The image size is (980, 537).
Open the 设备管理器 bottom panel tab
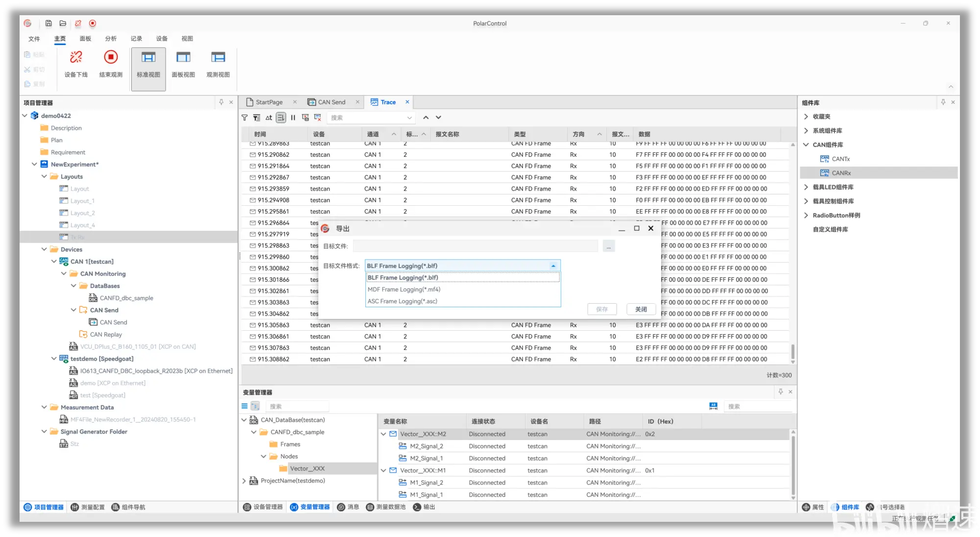click(263, 507)
